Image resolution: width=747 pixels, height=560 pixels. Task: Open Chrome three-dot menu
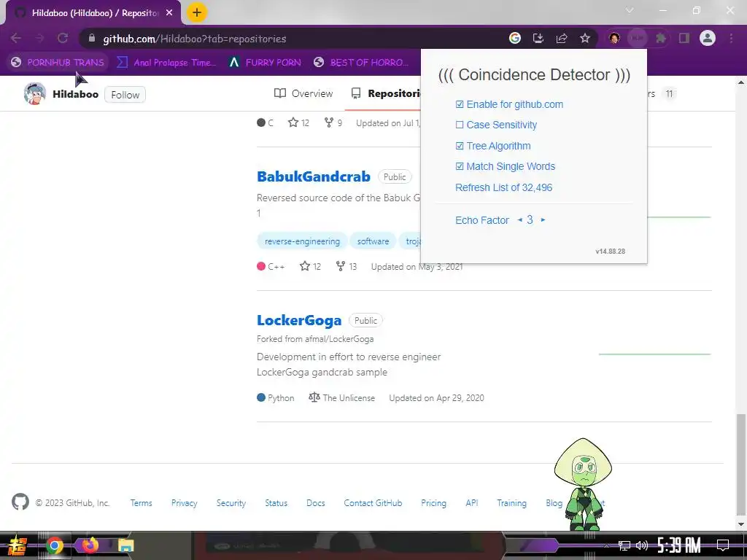(x=731, y=38)
